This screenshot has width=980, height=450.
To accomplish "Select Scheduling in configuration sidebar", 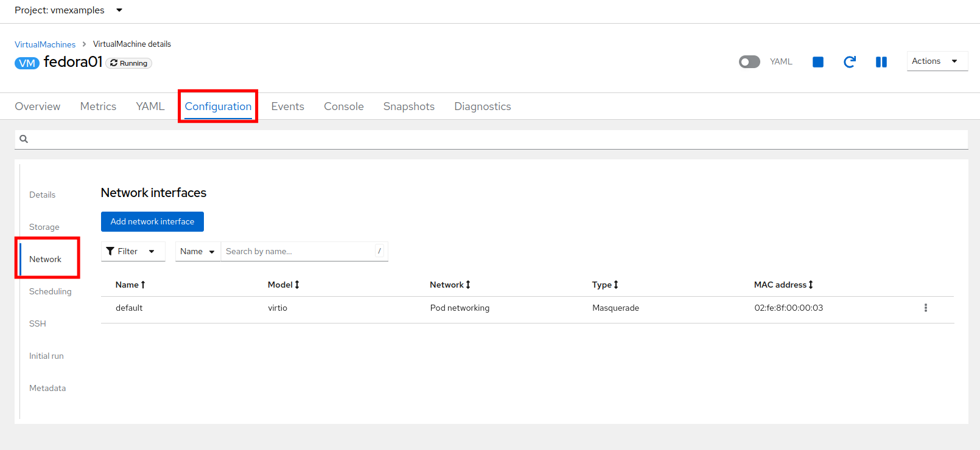I will [51, 291].
